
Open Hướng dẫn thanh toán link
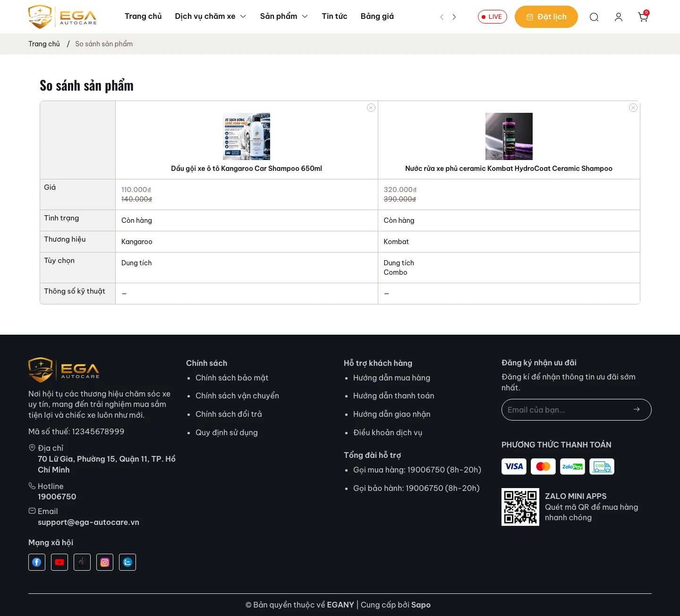[x=394, y=396]
